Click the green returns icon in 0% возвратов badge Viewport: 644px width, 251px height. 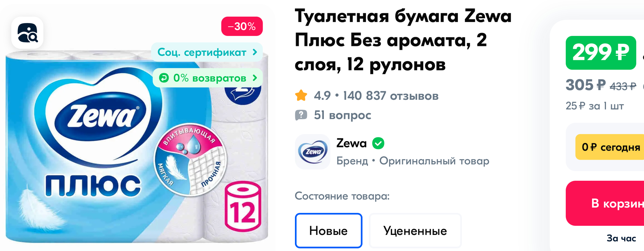point(164,78)
